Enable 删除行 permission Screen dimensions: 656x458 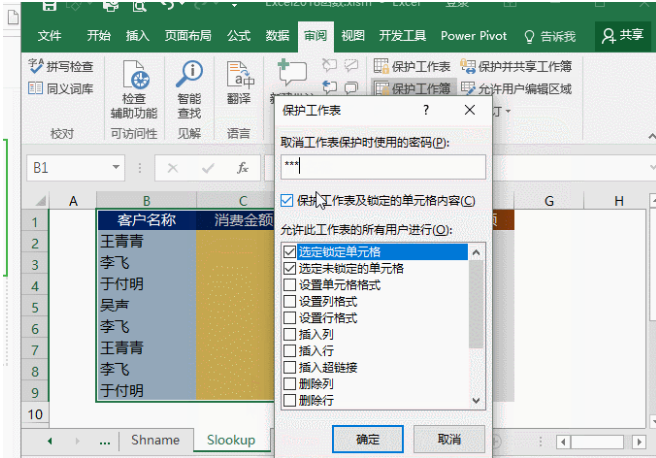(290, 401)
